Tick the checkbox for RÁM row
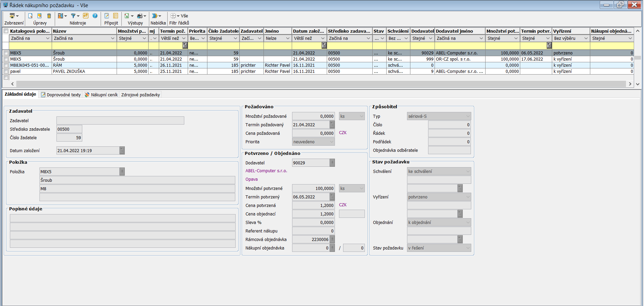 (x=6, y=65)
